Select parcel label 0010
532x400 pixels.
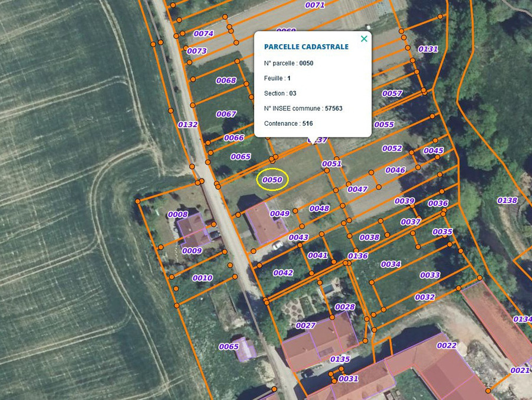pos(202,278)
